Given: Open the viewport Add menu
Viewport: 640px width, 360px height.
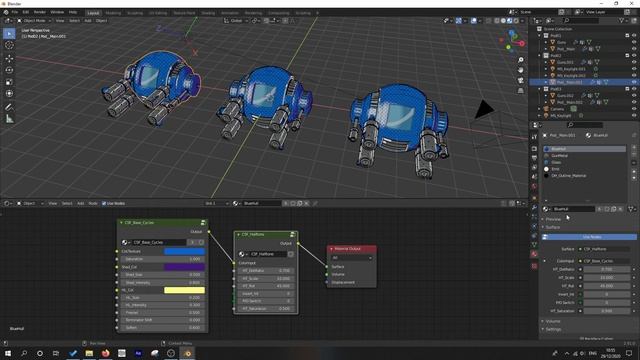Looking at the screenshot, I should tap(88, 20).
